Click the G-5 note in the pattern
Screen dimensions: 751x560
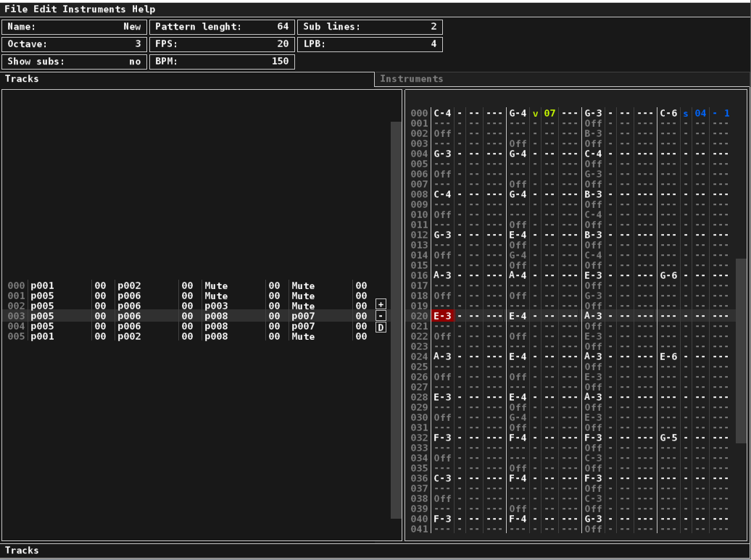(x=668, y=438)
